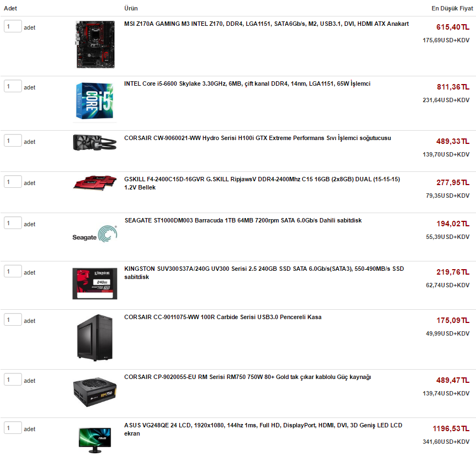Image resolution: width=476 pixels, height=457 pixels.
Task: View the Corsair H100i GTX cooler image
Action: pyautogui.click(x=95, y=143)
